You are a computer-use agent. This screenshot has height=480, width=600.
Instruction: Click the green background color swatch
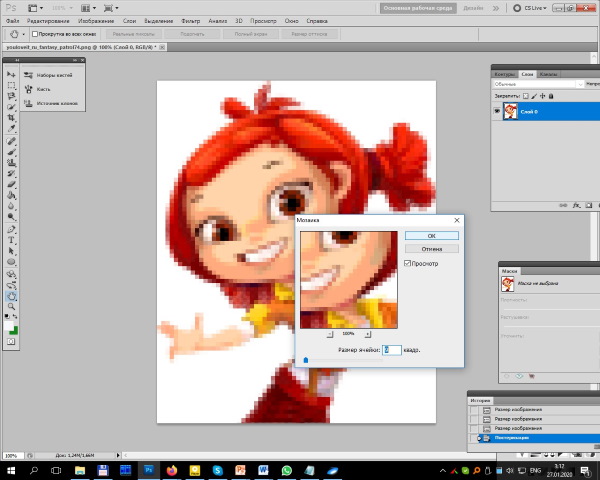pyautogui.click(x=15, y=330)
